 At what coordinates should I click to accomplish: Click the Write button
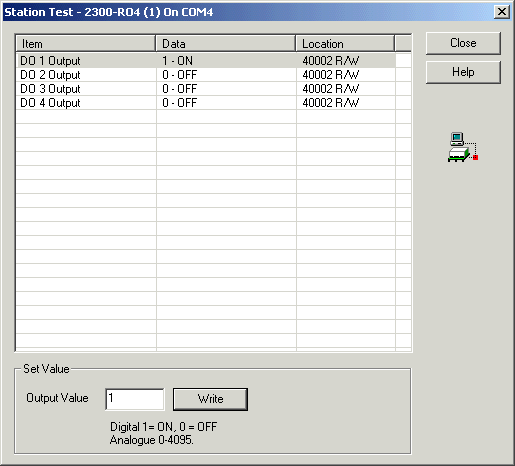pyautogui.click(x=210, y=399)
